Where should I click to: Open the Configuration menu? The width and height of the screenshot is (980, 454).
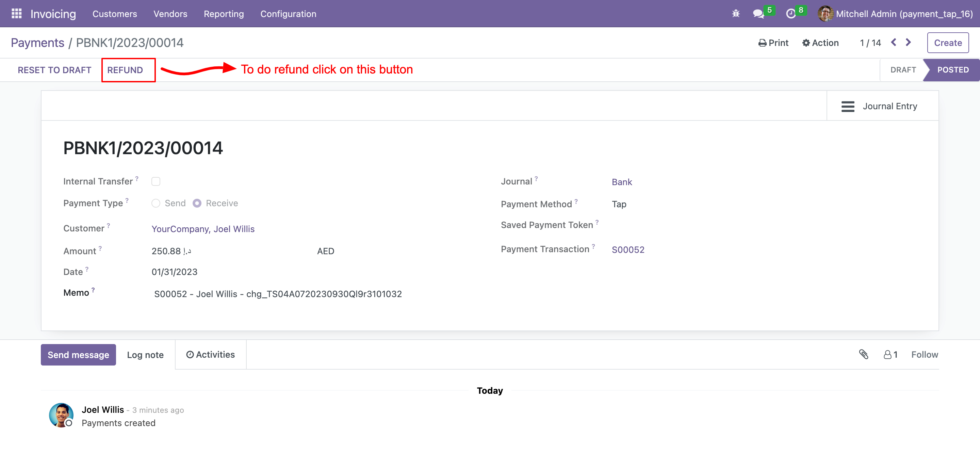(288, 14)
